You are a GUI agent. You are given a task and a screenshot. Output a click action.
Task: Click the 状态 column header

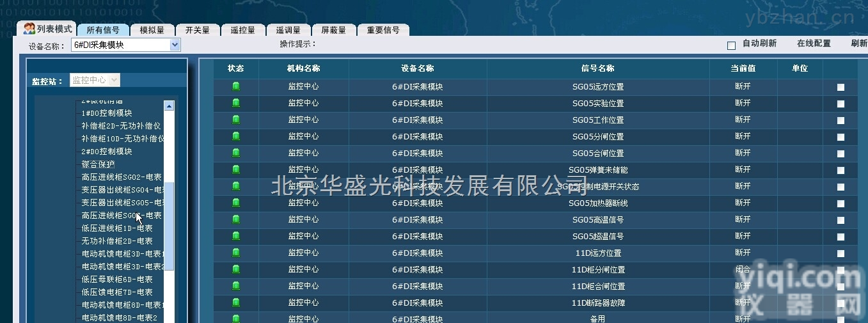(x=236, y=68)
